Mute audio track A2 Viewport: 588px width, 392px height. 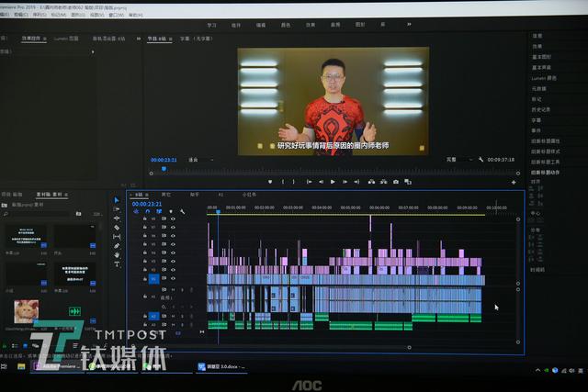coord(173,317)
